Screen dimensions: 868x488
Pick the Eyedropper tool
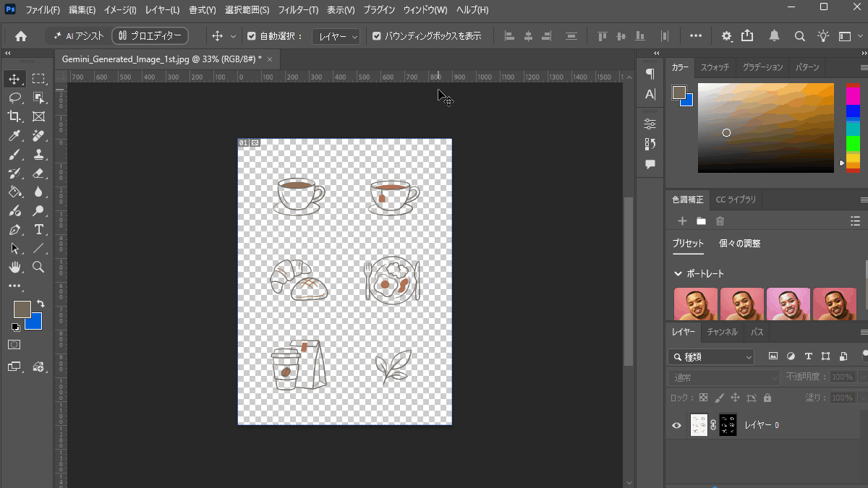[14, 135]
